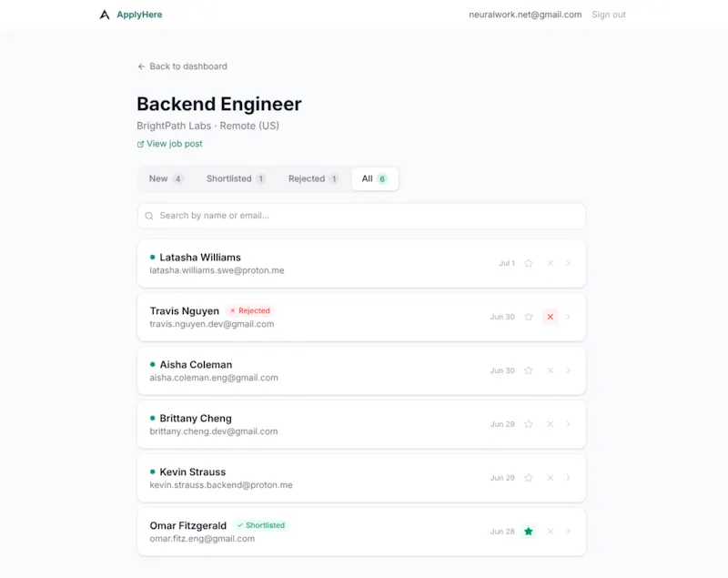Reject Kevin Strauss with the X icon

[551, 478]
